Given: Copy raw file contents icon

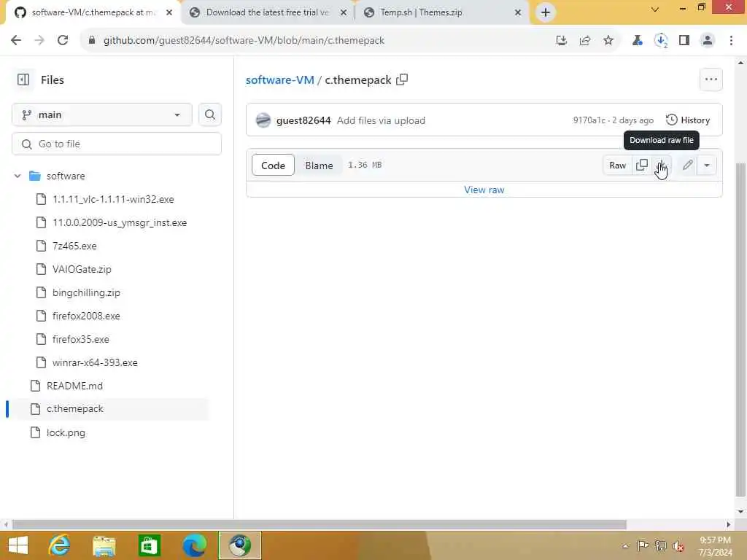Looking at the screenshot, I should 642,166.
